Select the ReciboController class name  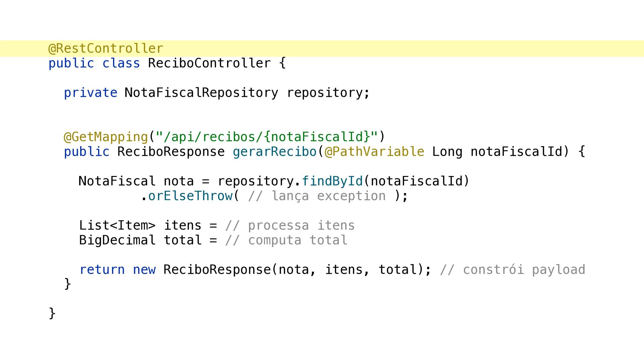209,63
